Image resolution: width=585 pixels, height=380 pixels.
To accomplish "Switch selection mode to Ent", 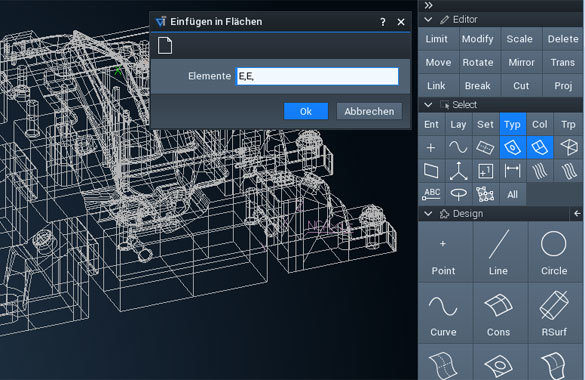I will pos(432,124).
